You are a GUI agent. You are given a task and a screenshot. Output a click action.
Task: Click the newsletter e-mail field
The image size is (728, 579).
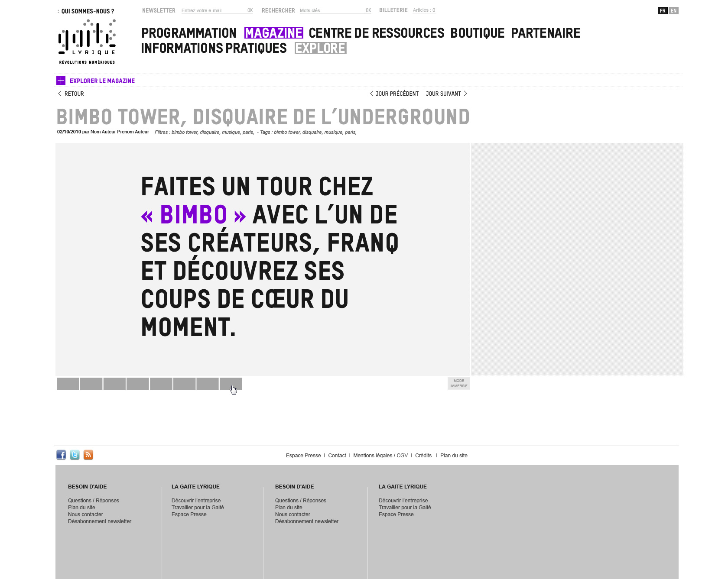(213, 10)
